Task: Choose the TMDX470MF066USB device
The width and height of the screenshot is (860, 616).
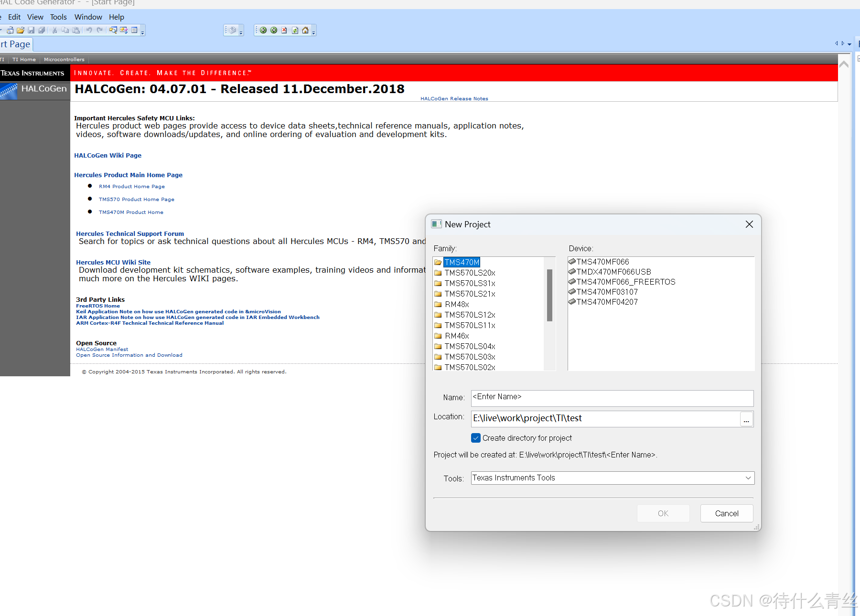Action: point(610,272)
